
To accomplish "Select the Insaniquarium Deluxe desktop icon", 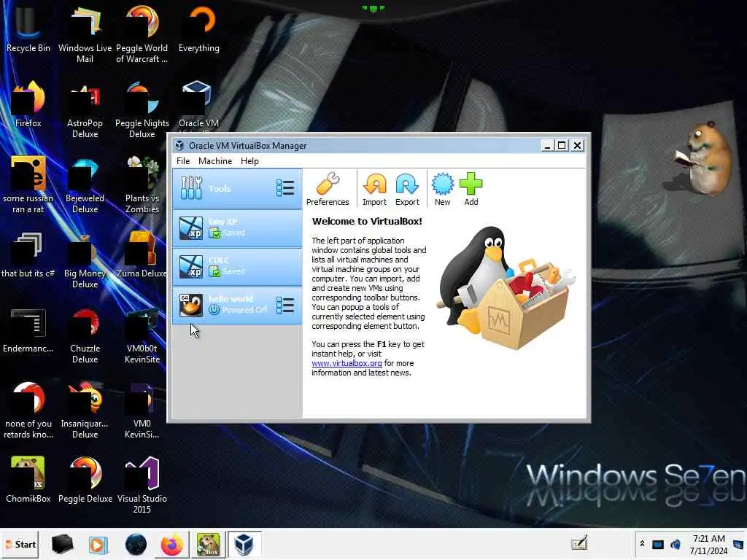I will click(x=85, y=411).
